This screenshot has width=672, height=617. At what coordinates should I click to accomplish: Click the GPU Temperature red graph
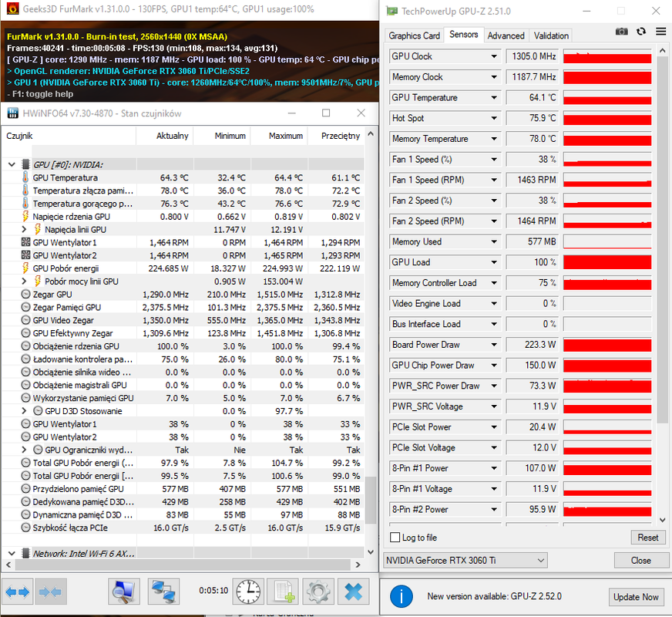tap(607, 98)
